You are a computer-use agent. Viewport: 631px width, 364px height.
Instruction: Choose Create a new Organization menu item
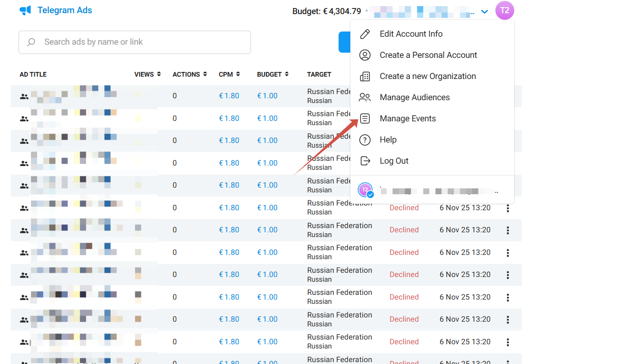point(428,76)
